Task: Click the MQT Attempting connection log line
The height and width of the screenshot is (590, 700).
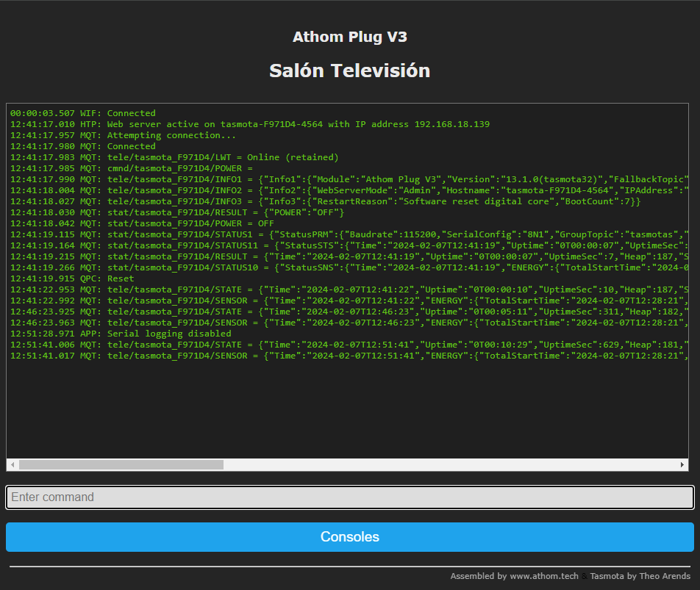Action: [x=124, y=135]
